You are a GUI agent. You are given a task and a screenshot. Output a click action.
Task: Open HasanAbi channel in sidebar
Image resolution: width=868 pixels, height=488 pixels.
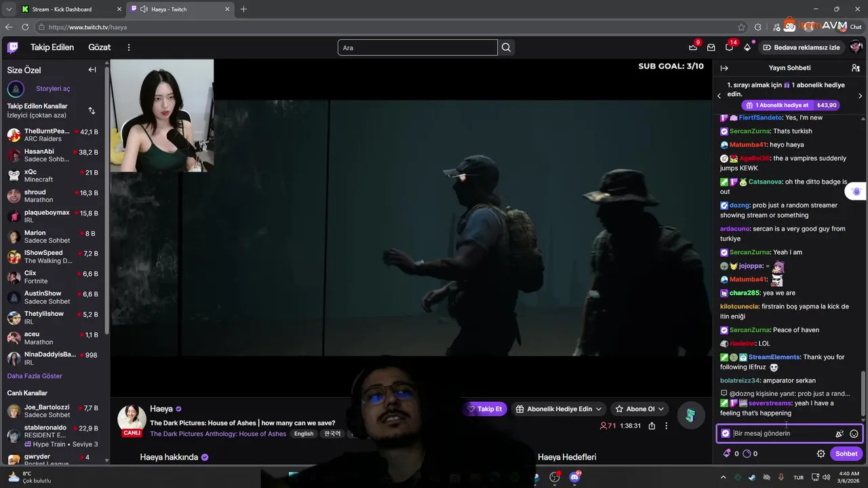tap(53, 155)
